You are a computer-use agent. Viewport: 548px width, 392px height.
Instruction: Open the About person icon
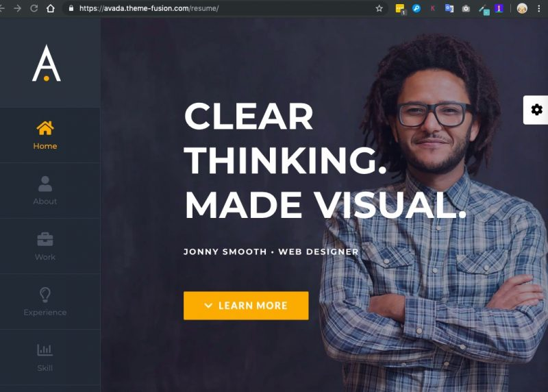(45, 184)
